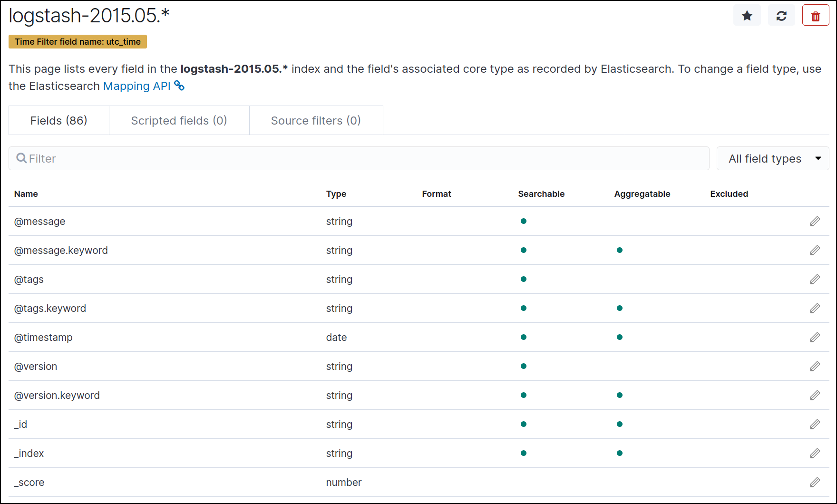Edit the @message field pencil icon
The height and width of the screenshot is (504, 837).
coord(815,221)
